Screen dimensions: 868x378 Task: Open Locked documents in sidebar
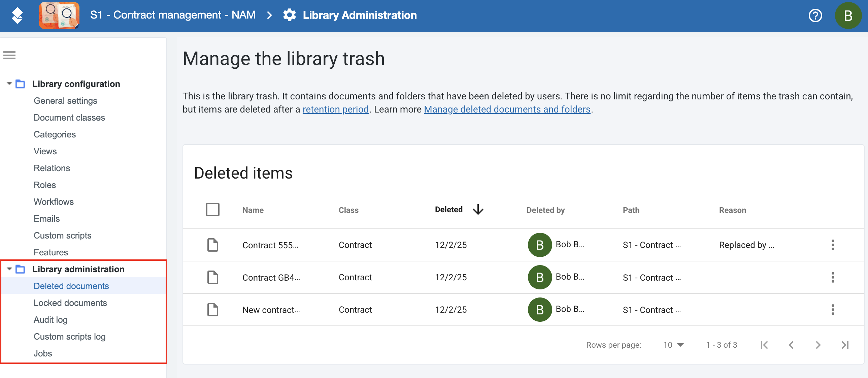click(x=70, y=303)
